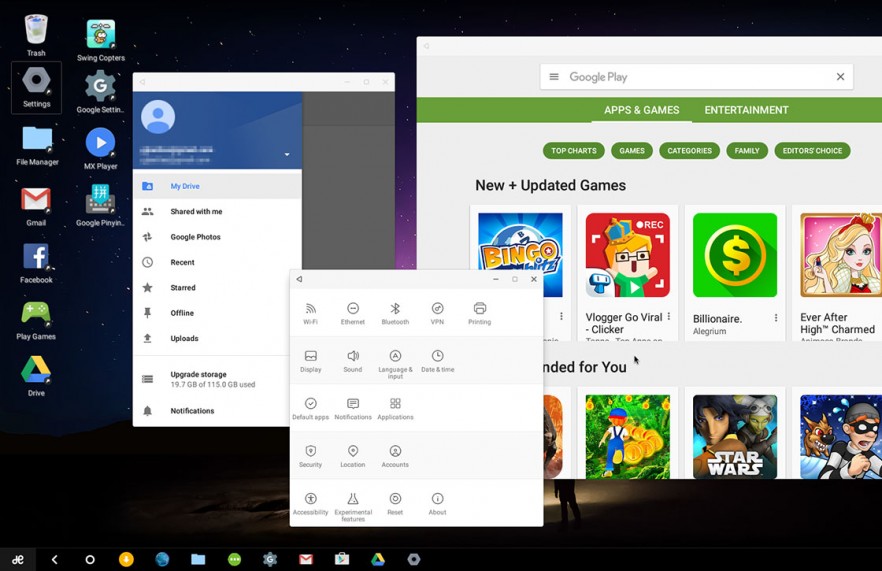The height and width of the screenshot is (571, 882).
Task: Open Drive desktop shortcut
Action: click(36, 376)
